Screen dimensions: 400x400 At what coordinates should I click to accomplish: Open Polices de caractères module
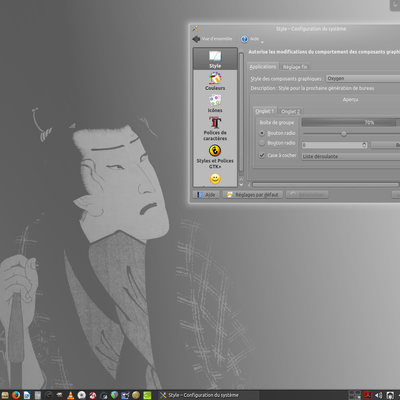pyautogui.click(x=215, y=129)
